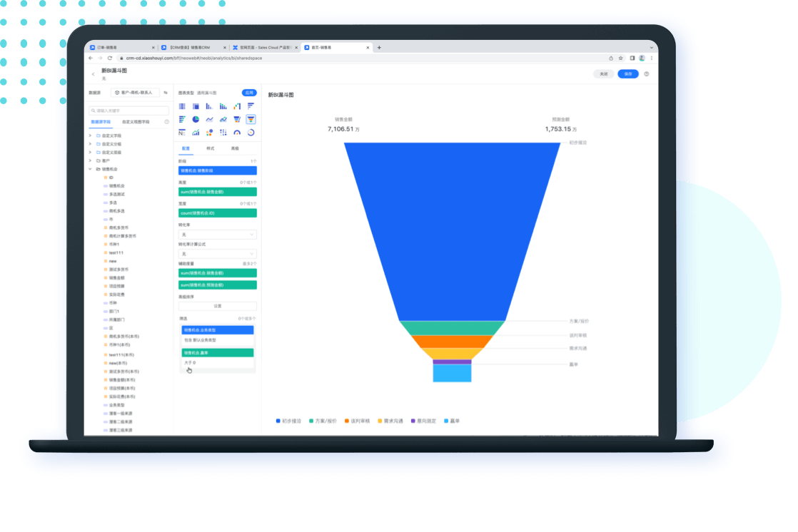Toggle 初步接洽 series in chart legend

tap(289, 421)
